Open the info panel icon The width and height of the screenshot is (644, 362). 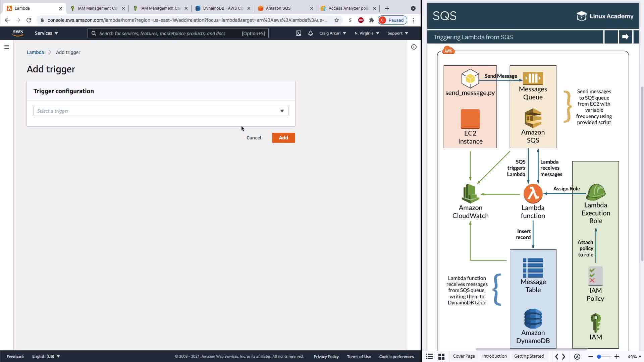[x=414, y=47]
